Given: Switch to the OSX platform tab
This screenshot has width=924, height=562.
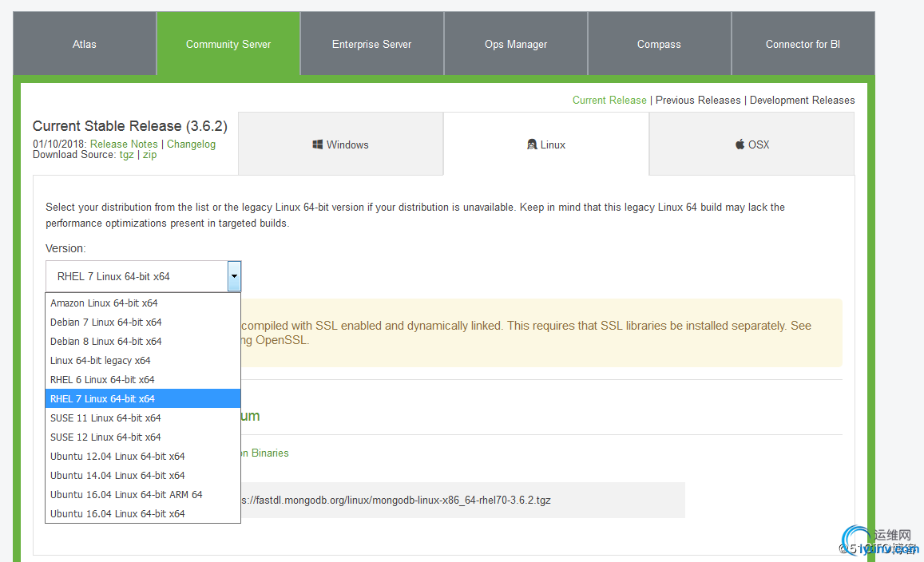Looking at the screenshot, I should (x=752, y=144).
